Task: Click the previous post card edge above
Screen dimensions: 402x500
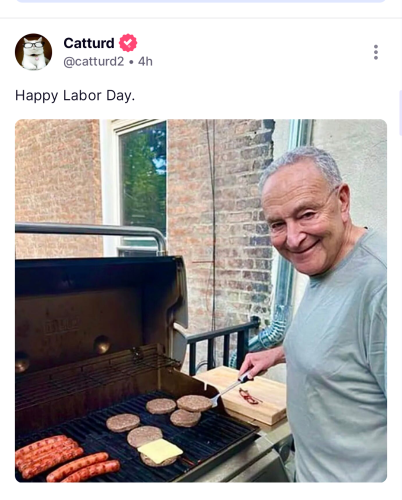Action: pyautogui.click(x=201, y=1)
